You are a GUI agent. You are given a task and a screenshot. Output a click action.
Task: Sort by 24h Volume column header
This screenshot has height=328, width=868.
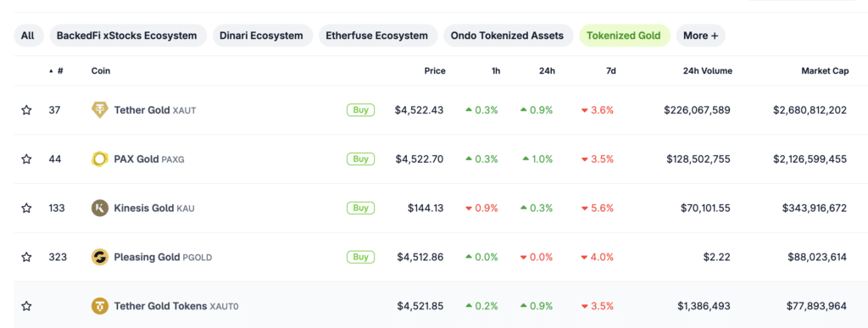tap(706, 71)
